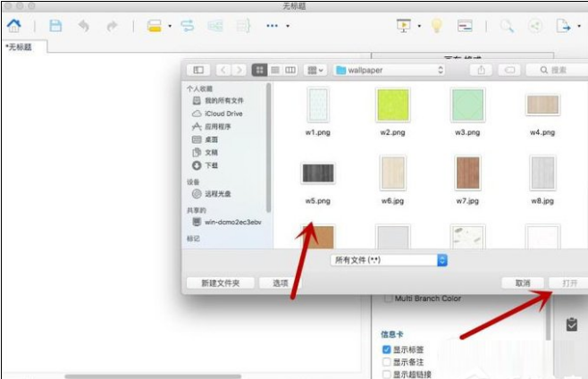This screenshot has height=379, width=588.
Task: Click the 新建文件夹 button
Action: (x=221, y=283)
